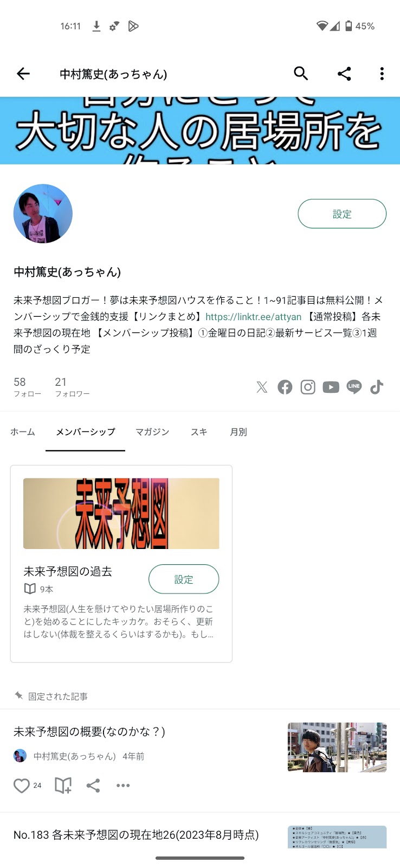This screenshot has width=400, height=868.
Task: Click the profile 設定 button
Action: [342, 214]
